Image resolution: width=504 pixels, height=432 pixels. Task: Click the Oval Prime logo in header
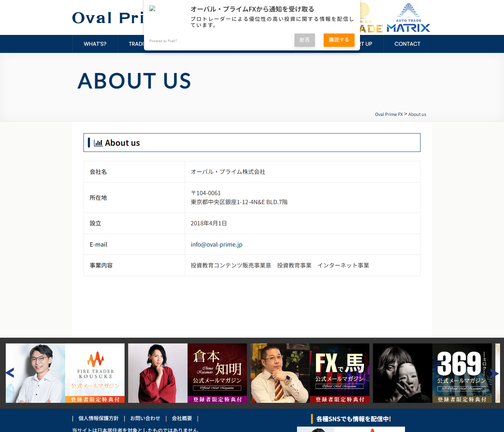[x=108, y=18]
